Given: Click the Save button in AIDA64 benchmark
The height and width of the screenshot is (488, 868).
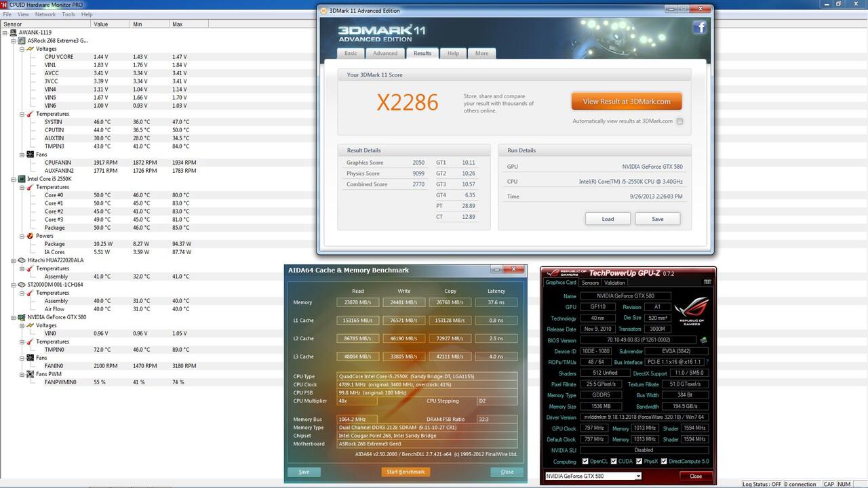Looking at the screenshot, I should [x=304, y=472].
